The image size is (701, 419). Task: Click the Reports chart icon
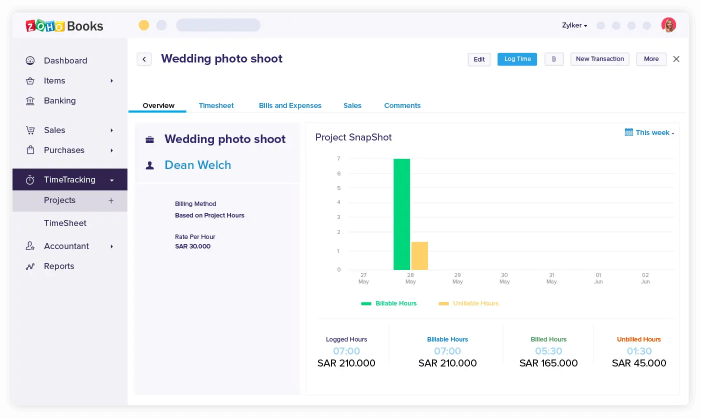pos(31,266)
